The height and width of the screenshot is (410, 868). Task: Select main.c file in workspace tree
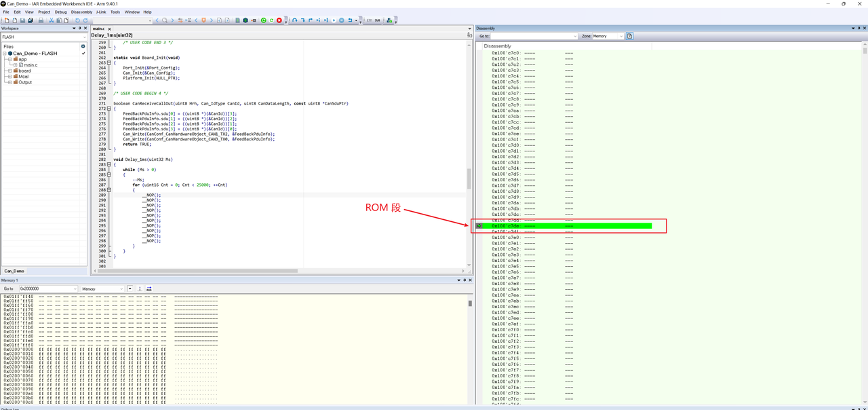pos(31,64)
